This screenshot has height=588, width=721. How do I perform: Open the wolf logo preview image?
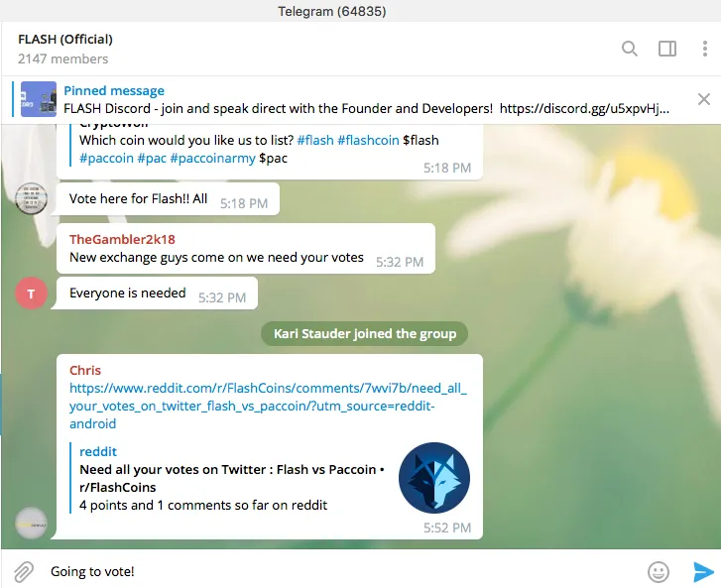[x=434, y=478]
